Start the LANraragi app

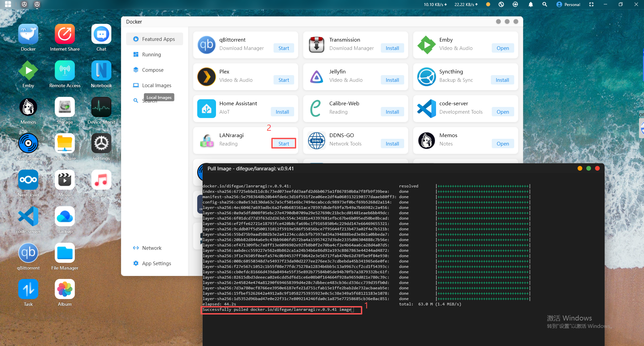[283, 143]
